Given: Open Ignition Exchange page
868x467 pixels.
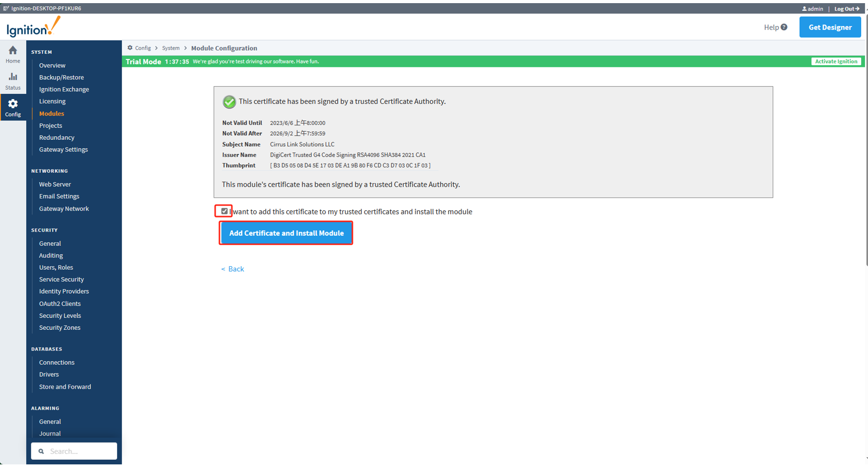Looking at the screenshot, I should pyautogui.click(x=64, y=89).
